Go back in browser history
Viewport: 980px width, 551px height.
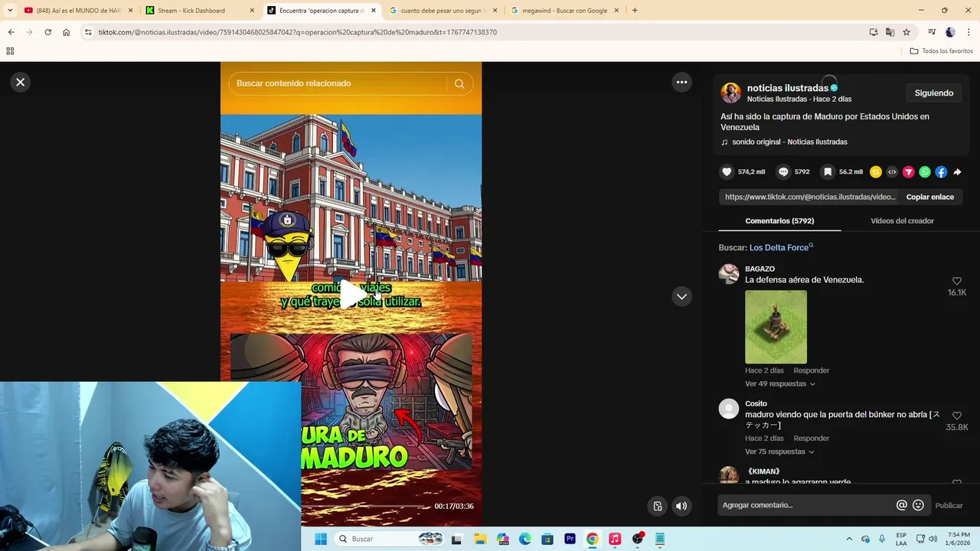11,32
